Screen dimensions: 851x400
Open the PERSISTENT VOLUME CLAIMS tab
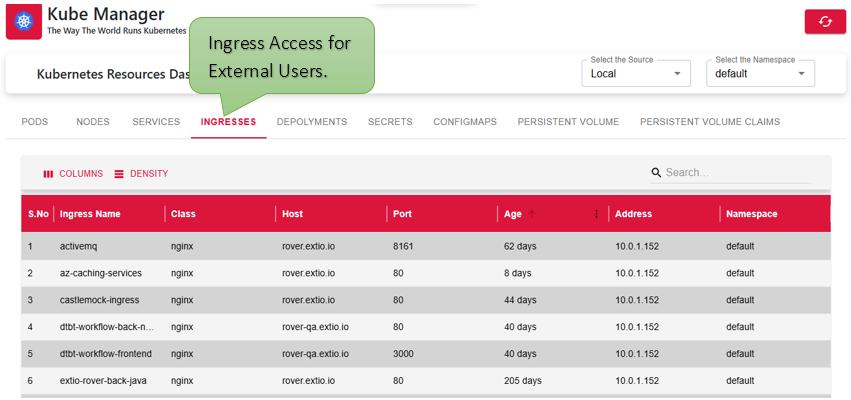point(710,122)
